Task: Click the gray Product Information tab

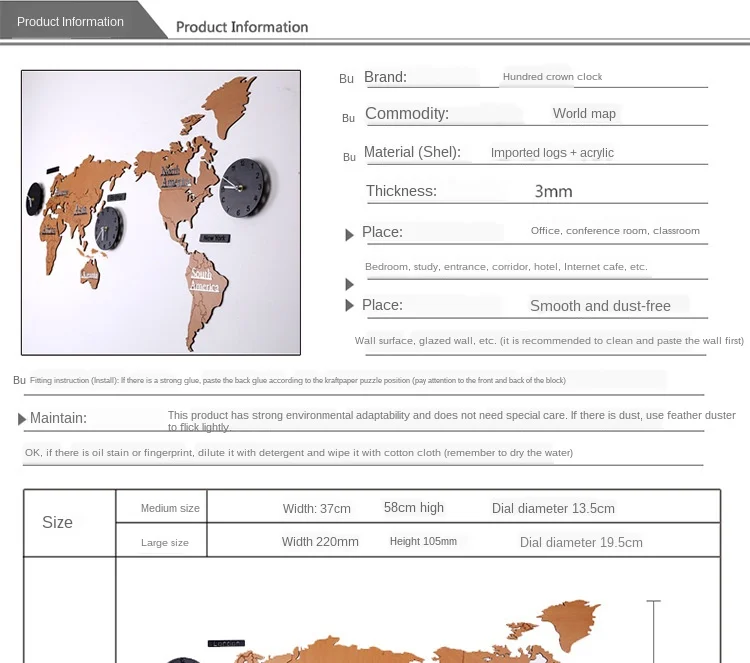Action: tap(77, 21)
